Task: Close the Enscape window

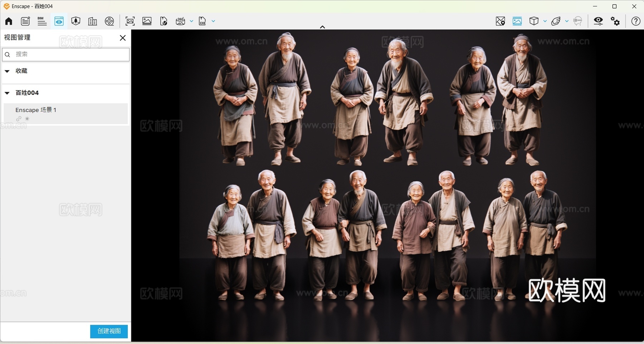Action: point(634,6)
